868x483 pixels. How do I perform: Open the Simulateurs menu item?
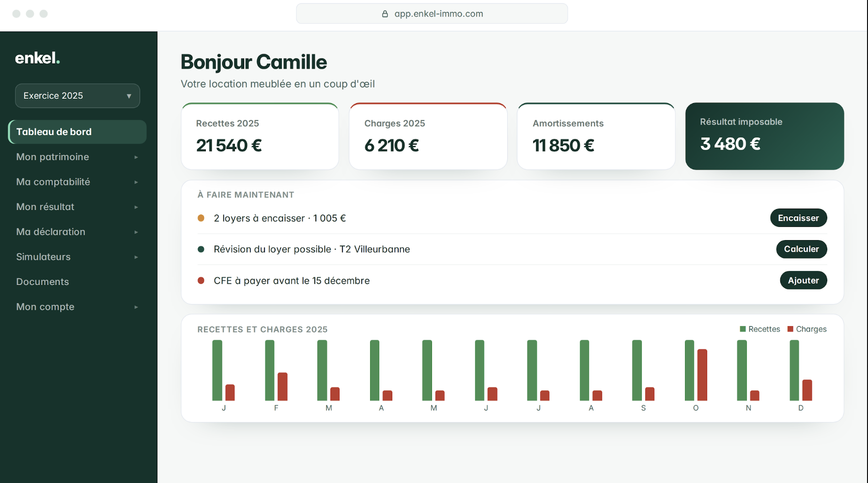77,257
